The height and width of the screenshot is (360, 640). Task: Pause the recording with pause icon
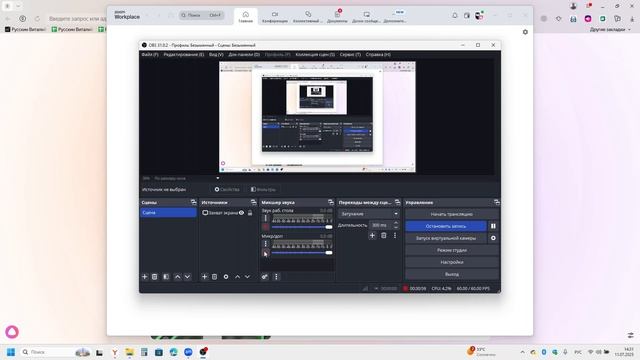coord(493,226)
